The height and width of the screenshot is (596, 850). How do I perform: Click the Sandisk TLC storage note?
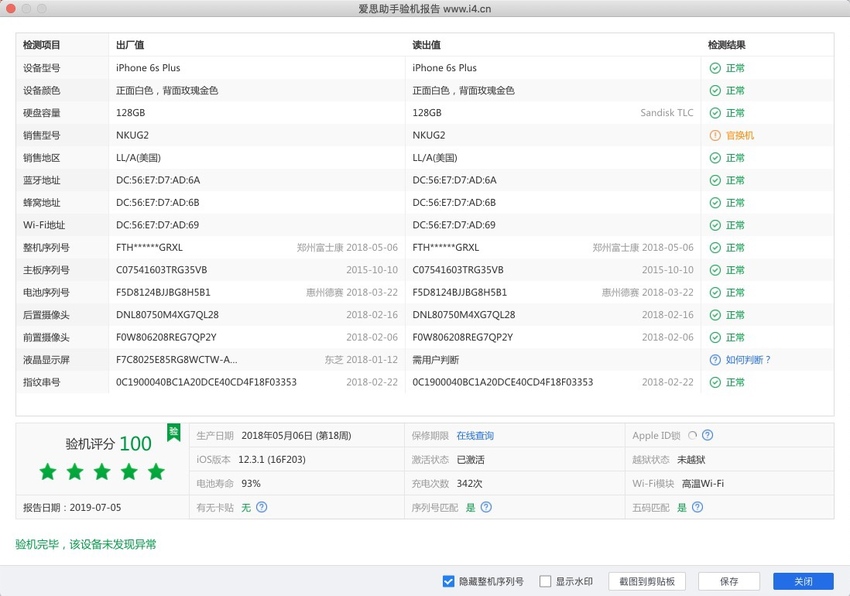click(x=667, y=113)
